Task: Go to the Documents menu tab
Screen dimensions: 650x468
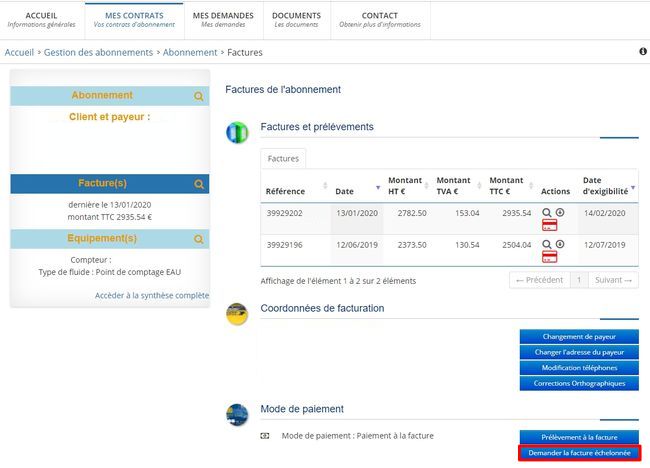Action: pos(296,19)
